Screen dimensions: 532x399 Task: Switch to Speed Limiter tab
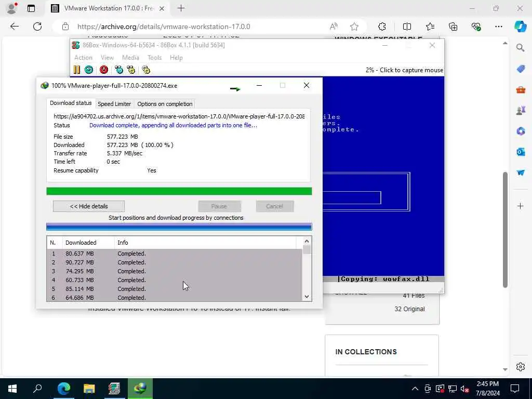click(114, 104)
